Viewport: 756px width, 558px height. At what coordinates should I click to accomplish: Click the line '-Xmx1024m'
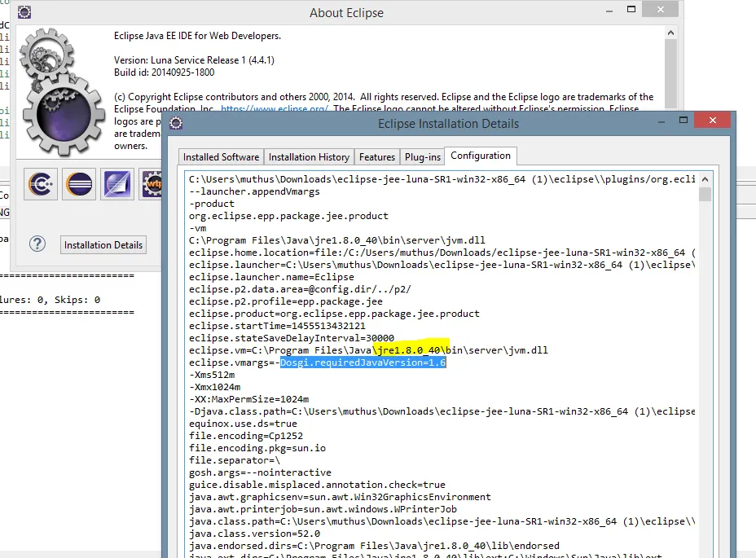point(214,387)
